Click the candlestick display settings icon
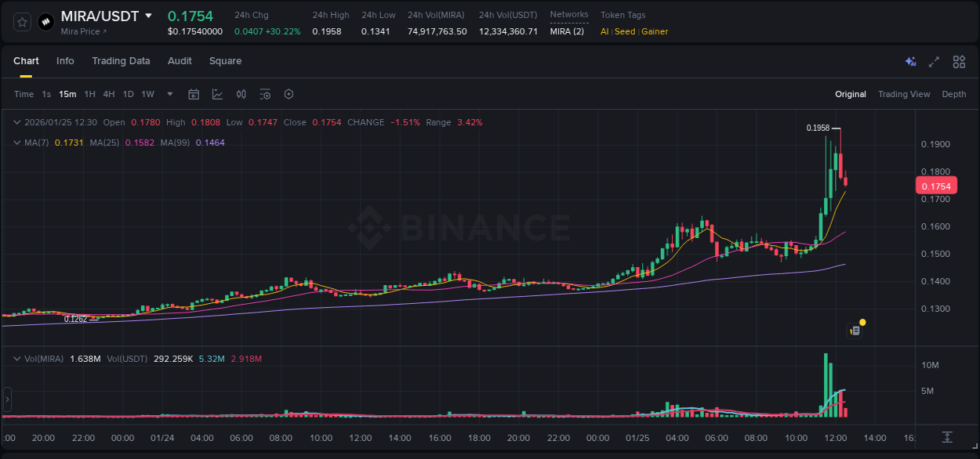980x459 pixels. point(241,94)
